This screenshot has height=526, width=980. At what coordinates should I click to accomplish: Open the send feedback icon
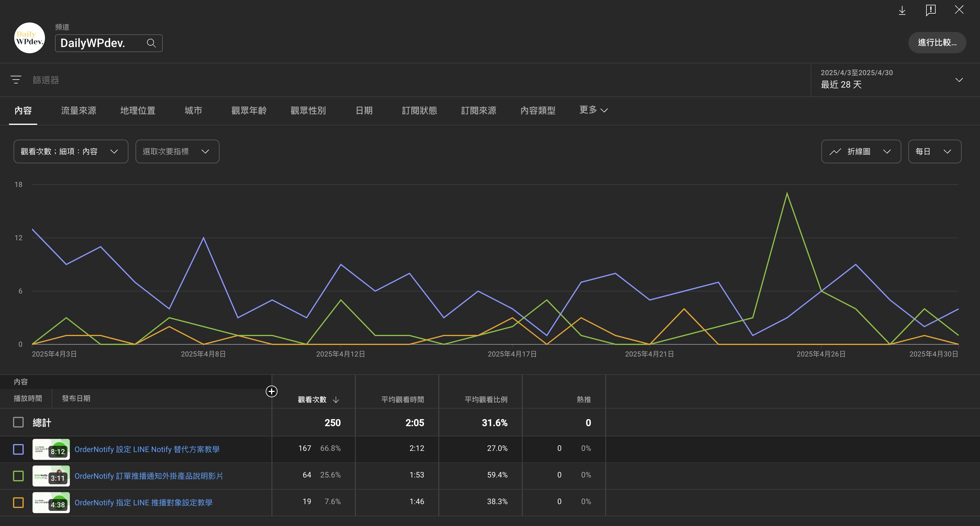(x=931, y=10)
